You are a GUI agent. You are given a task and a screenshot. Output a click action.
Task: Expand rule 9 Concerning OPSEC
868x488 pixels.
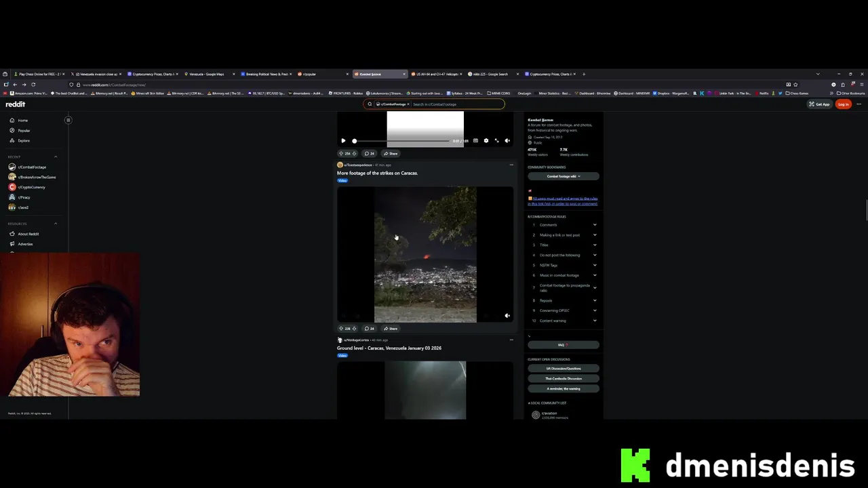coord(563,310)
